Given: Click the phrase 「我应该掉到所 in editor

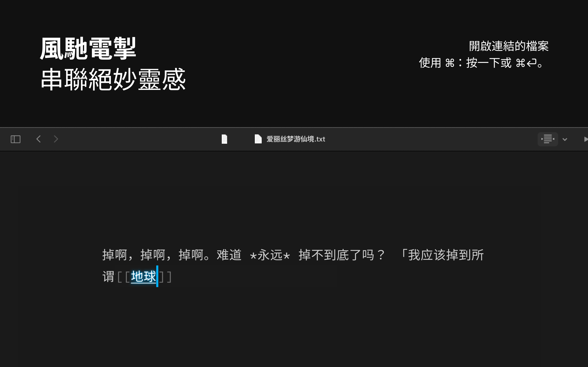Looking at the screenshot, I should click(441, 255).
